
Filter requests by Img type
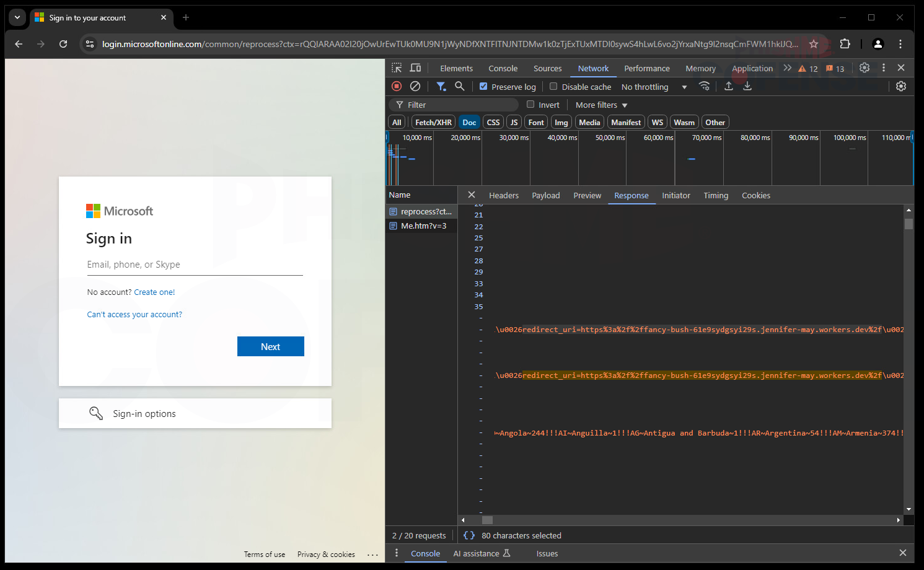561,122
